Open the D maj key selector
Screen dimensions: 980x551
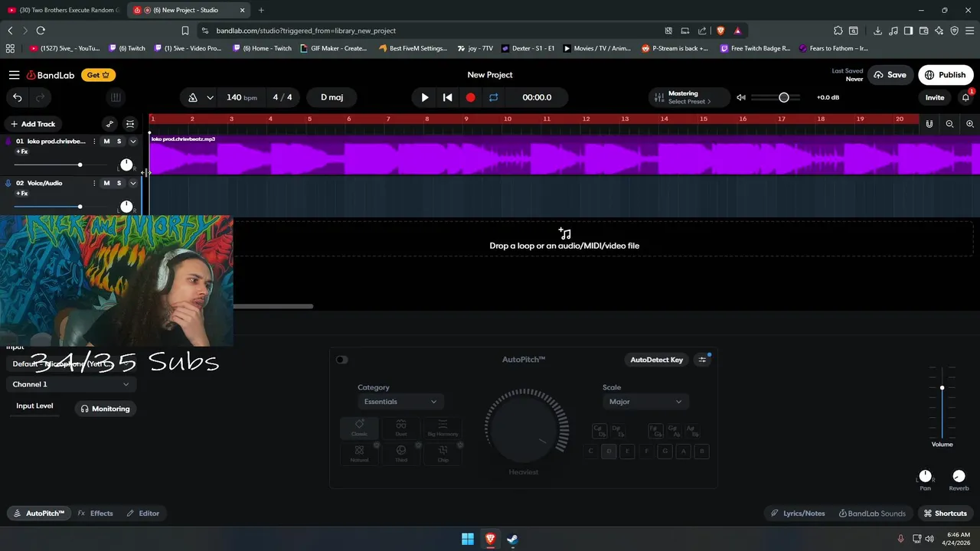pos(332,97)
